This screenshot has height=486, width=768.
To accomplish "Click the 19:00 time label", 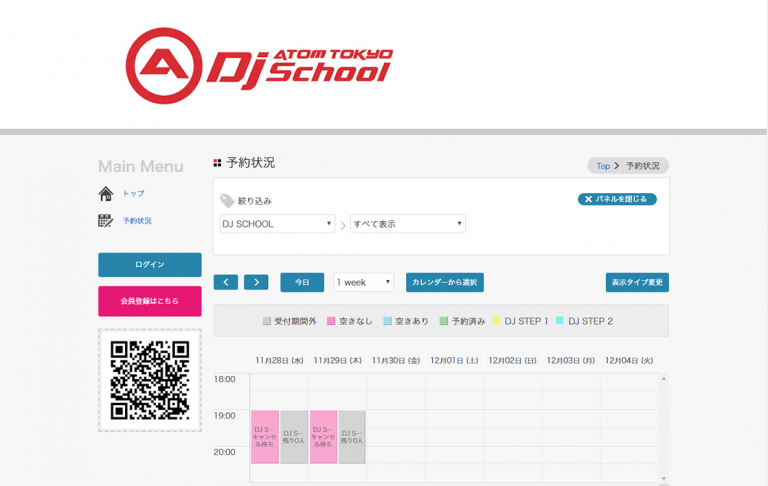I will click(x=224, y=416).
